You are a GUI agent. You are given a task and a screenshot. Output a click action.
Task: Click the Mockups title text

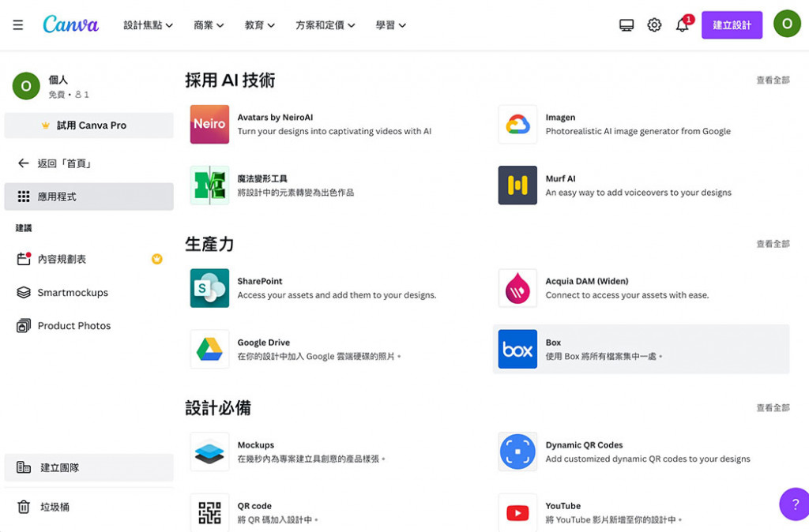tap(255, 445)
